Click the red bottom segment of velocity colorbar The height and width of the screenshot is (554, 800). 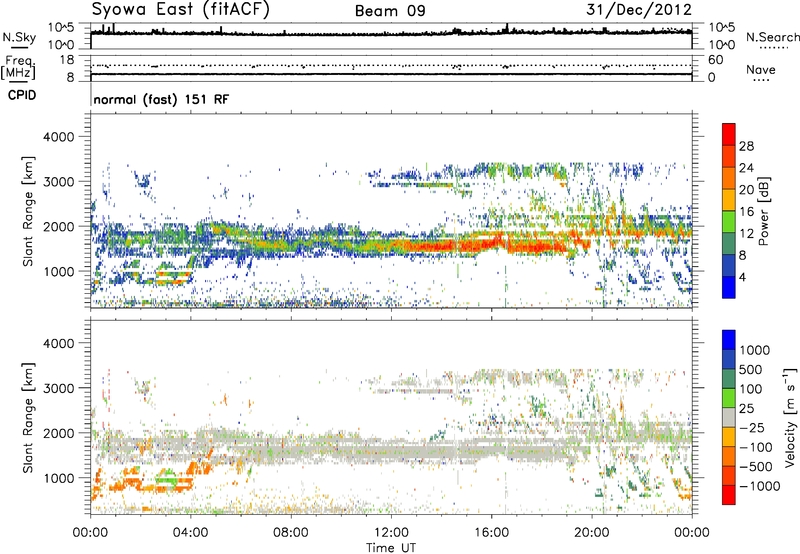[x=729, y=495]
